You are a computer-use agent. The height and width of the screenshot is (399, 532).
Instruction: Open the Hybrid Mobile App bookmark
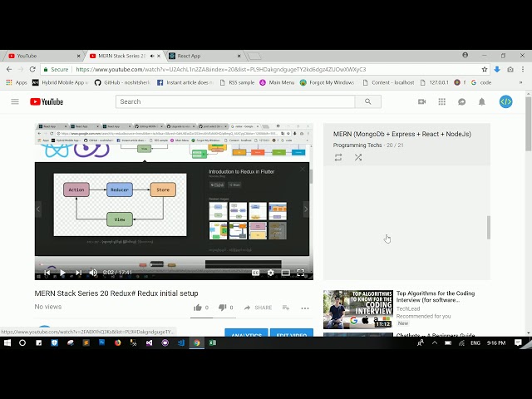click(x=61, y=82)
